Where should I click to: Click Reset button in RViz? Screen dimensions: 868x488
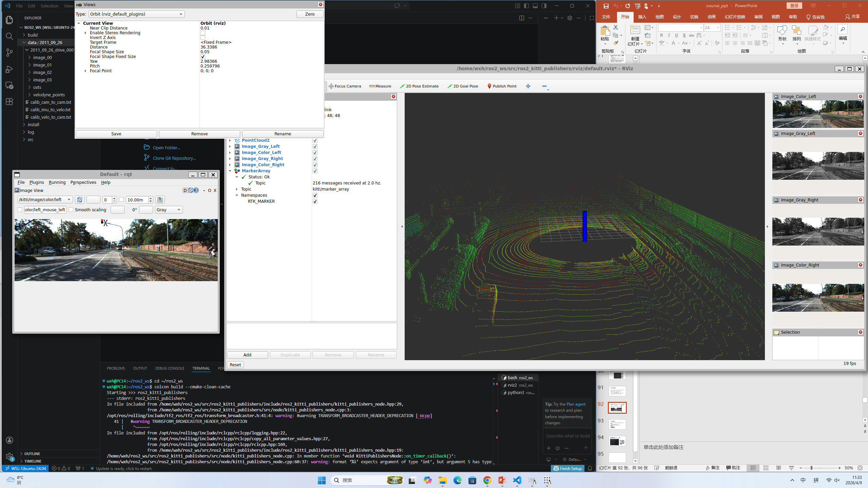(235, 365)
